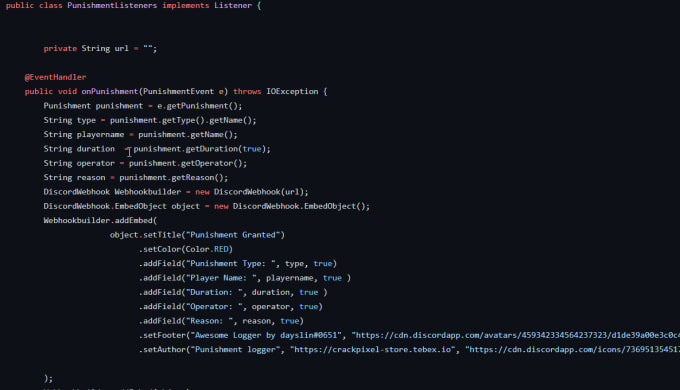
Task: Click the cdn.discordapp.com icons URL
Action: coord(572,349)
